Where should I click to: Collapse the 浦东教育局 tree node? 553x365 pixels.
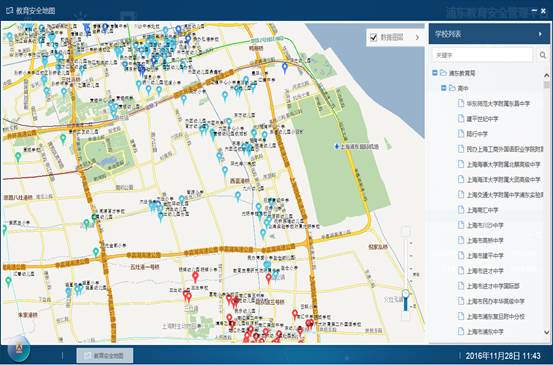point(435,73)
